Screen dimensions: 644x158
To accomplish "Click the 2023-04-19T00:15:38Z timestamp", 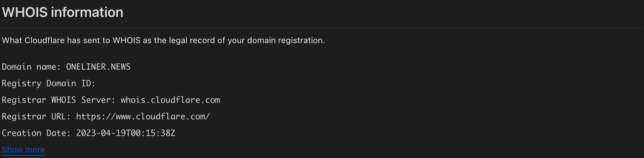I will pyautogui.click(x=126, y=133).
